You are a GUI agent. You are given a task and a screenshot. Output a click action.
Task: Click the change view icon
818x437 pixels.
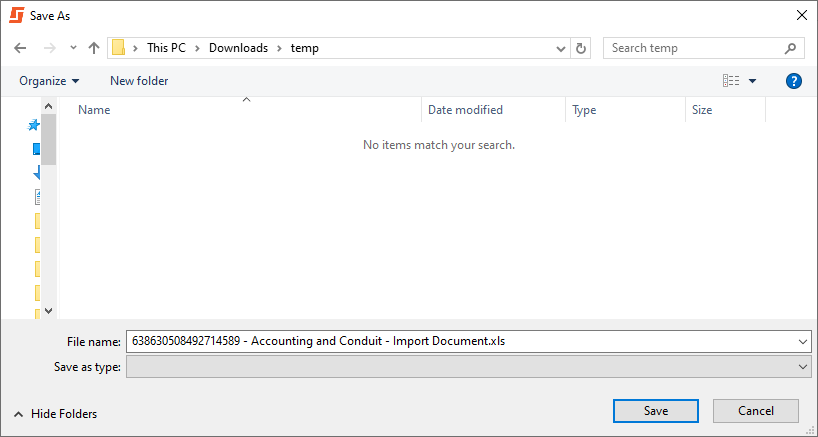pos(731,81)
